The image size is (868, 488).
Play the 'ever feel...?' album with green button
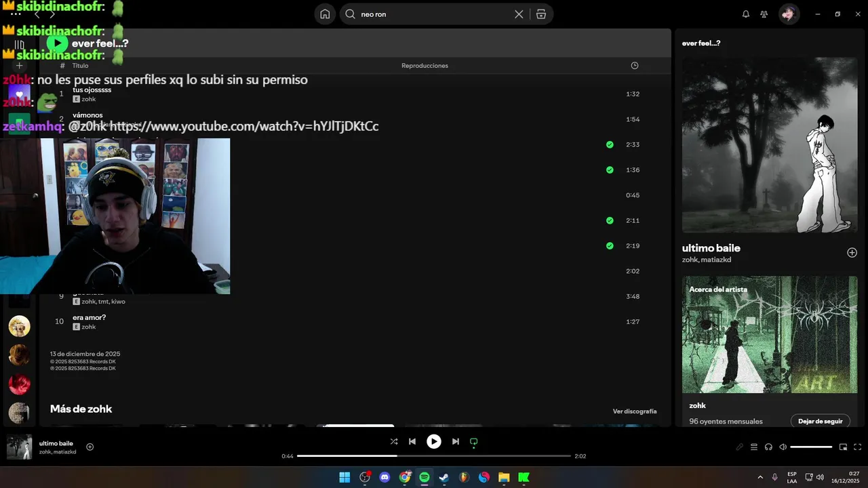pos(57,43)
